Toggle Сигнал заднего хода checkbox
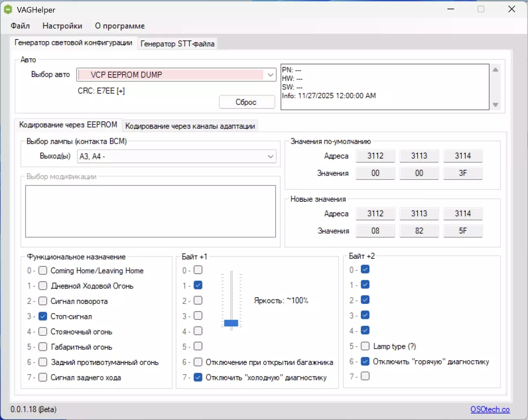 point(43,377)
